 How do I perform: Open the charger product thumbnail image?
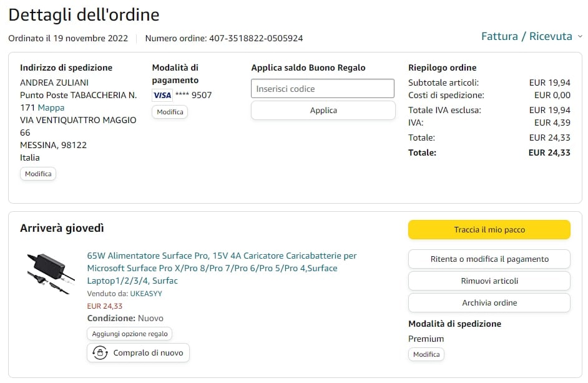point(51,273)
